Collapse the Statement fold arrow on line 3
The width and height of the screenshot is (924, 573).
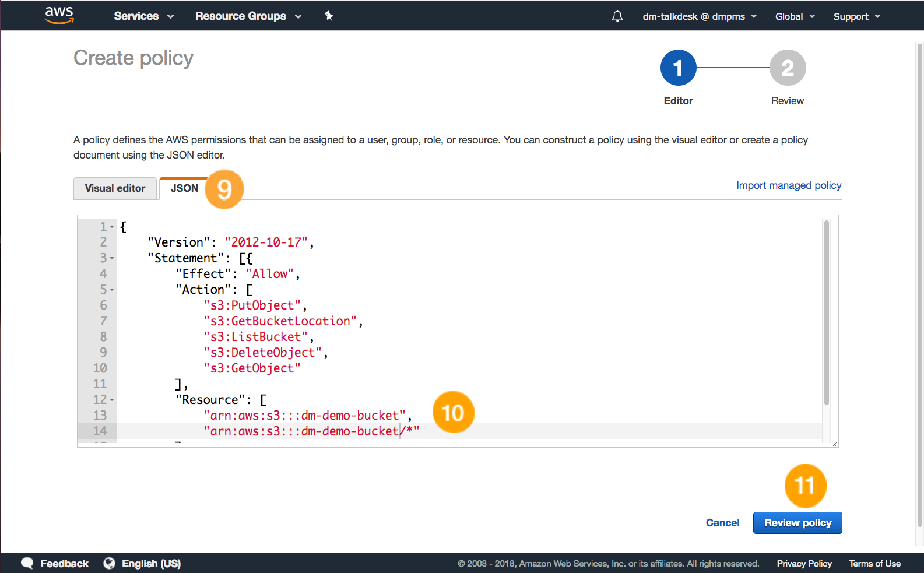(x=112, y=258)
